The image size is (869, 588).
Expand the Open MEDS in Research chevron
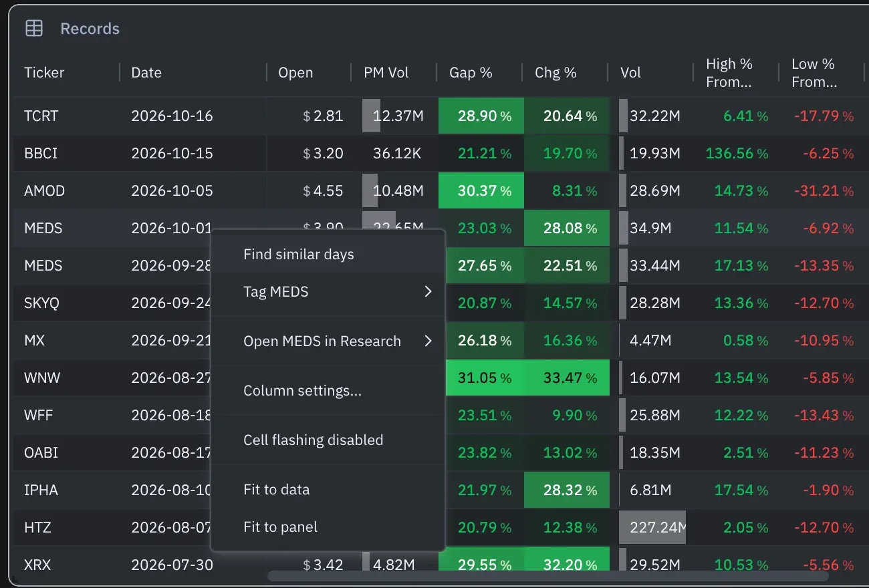point(428,341)
